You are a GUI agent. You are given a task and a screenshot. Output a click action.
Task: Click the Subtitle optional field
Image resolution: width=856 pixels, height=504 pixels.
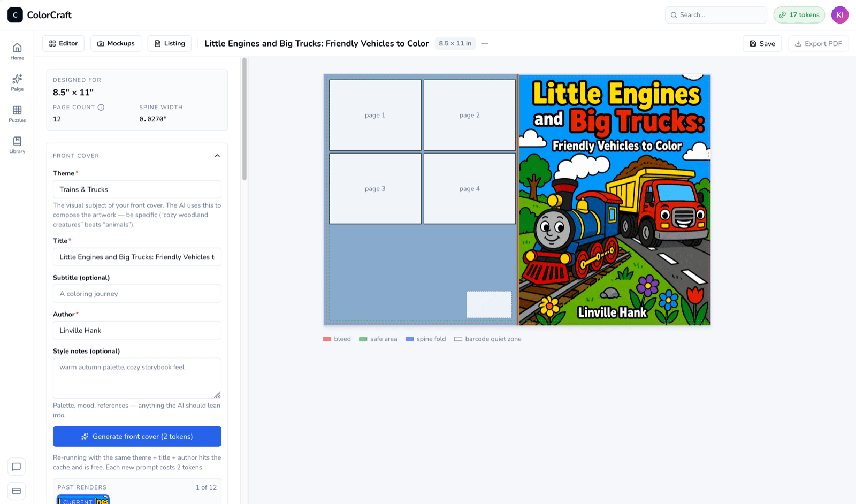click(137, 294)
